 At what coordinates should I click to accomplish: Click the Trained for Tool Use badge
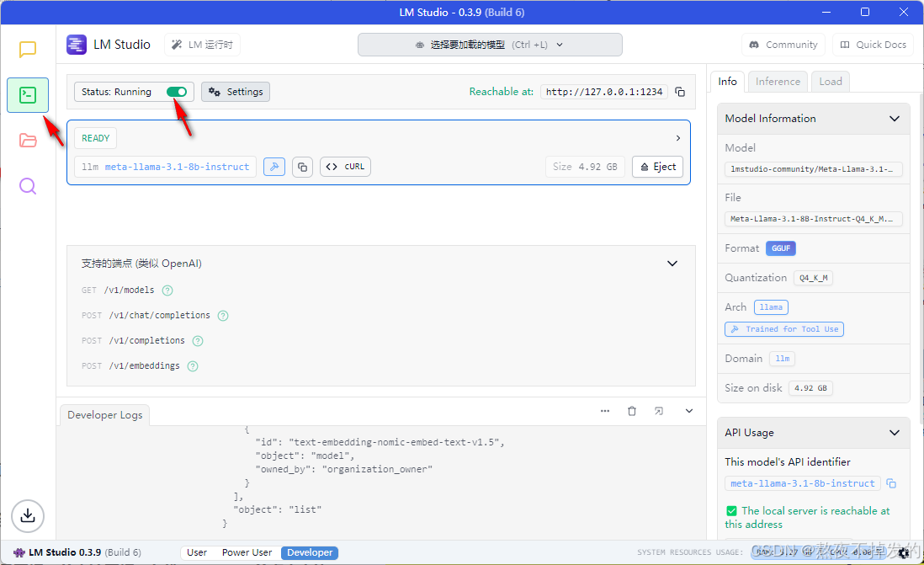pos(784,329)
